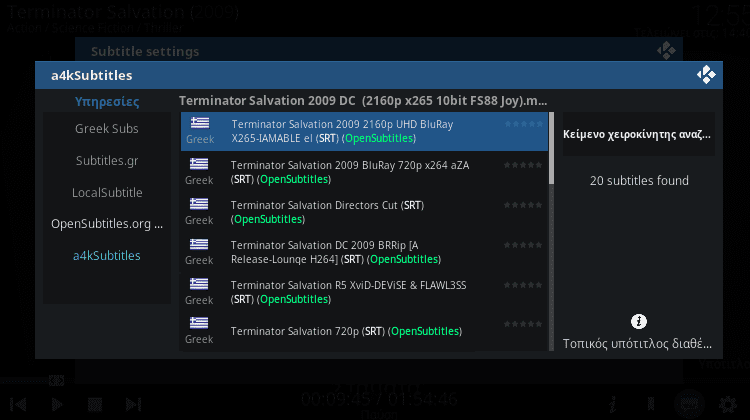Choose the Directors Cut subtitle
The width and height of the screenshot is (750, 420).
[364, 212]
